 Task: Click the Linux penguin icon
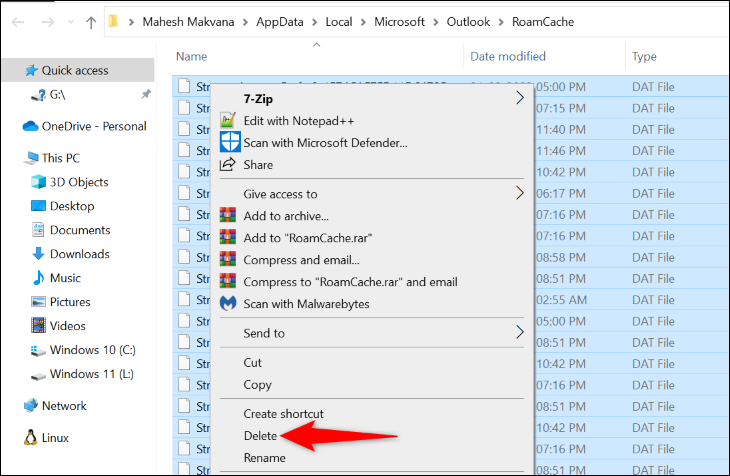(x=30, y=438)
